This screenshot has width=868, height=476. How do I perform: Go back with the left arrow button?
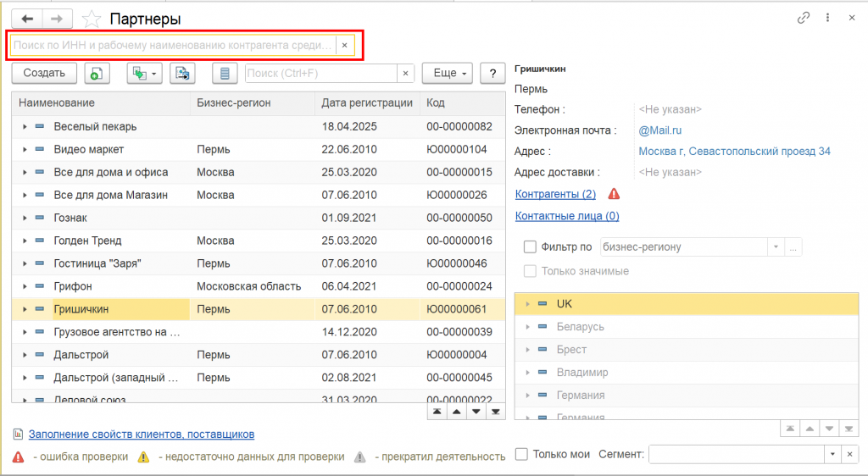click(27, 19)
